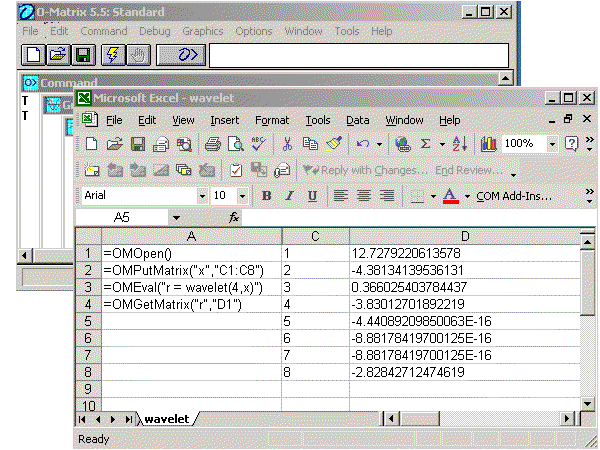Open Font Color dropdown arrow
Screen dimensions: 600x450
(467, 196)
